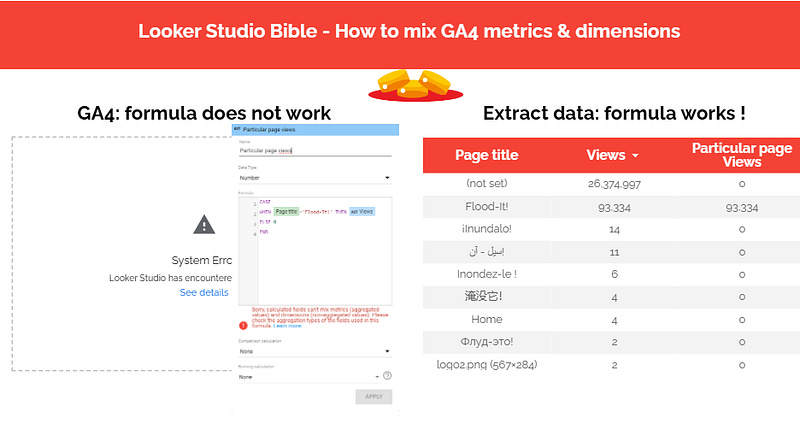Screen dimensions: 800x441
Task: Select the Inondez-le ! page title cell
Action: (x=487, y=274)
